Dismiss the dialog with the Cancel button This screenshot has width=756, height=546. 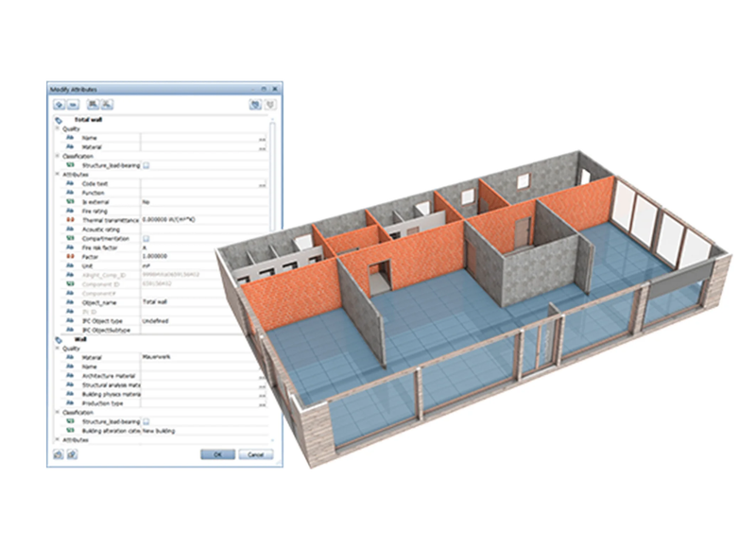pyautogui.click(x=256, y=454)
